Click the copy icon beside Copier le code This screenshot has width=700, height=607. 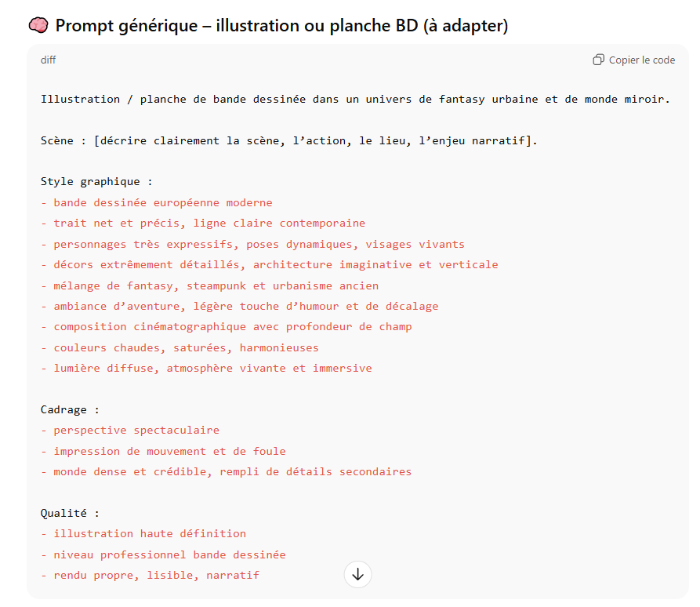599,60
